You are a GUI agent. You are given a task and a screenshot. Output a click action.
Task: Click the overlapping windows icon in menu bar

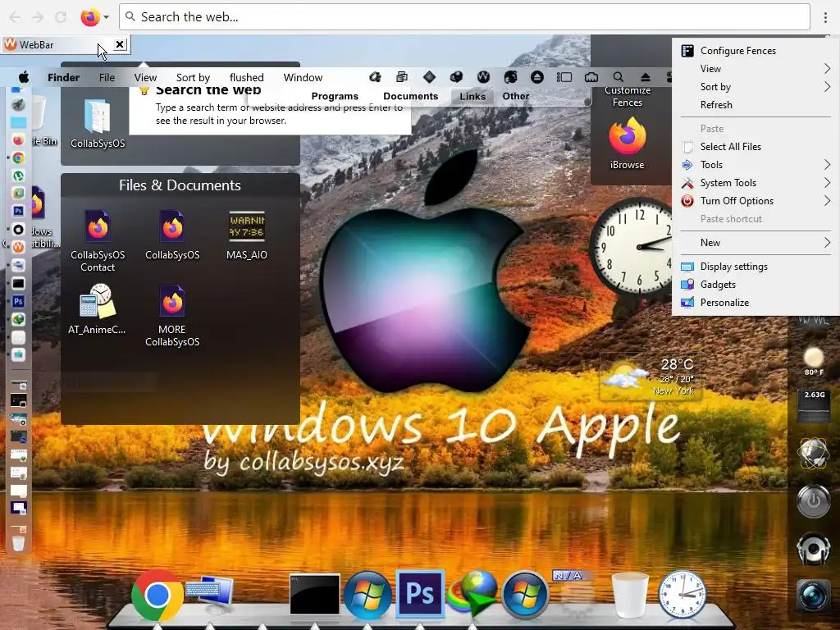tap(402, 77)
